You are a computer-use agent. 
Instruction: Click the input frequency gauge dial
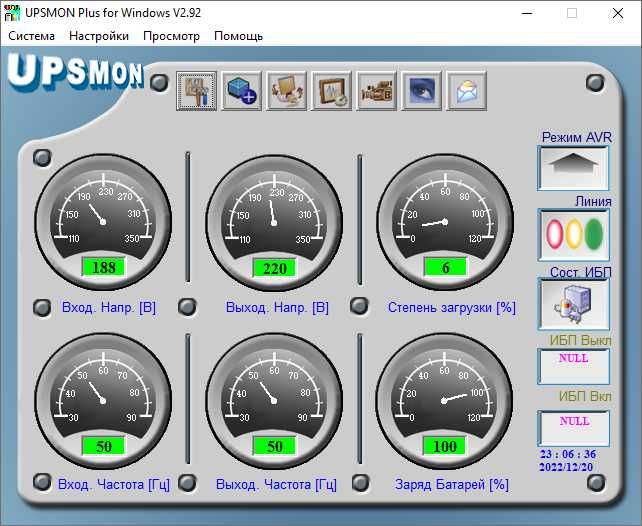[x=103, y=400]
